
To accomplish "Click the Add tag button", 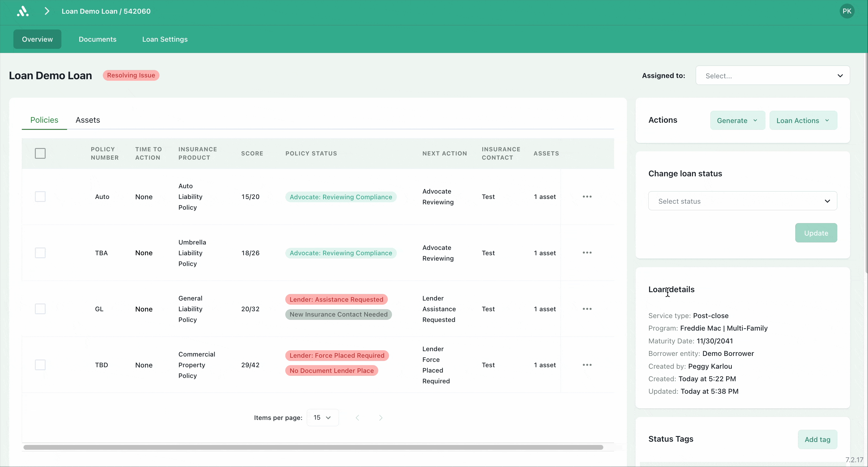I will (817, 439).
